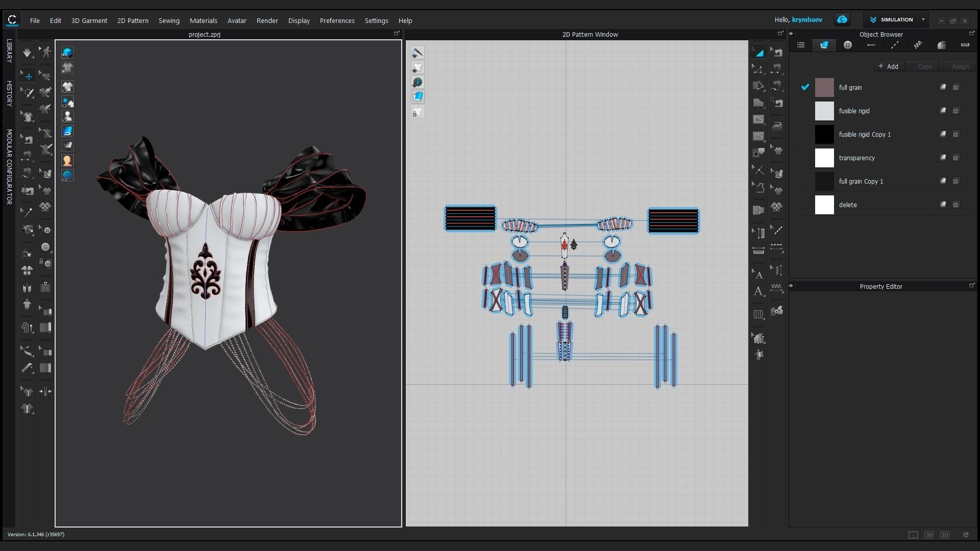Open the Scene list tab in Object Browser

click(x=801, y=45)
